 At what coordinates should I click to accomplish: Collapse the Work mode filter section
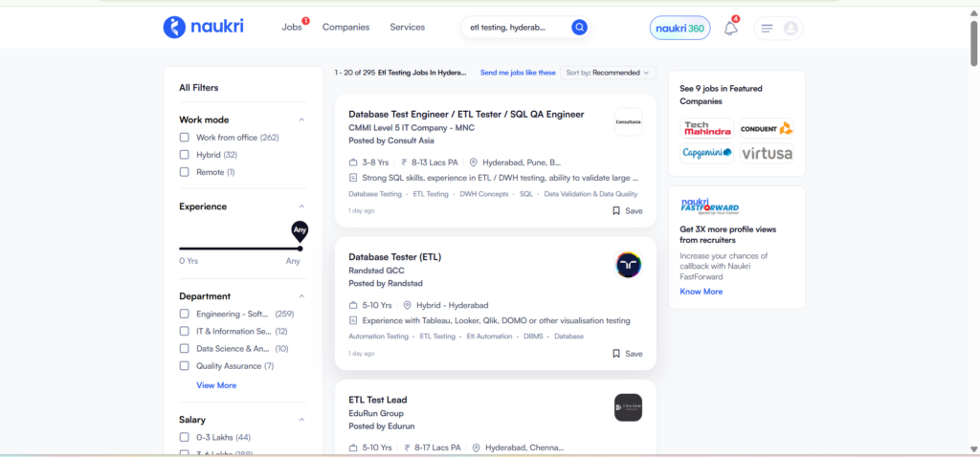(301, 120)
